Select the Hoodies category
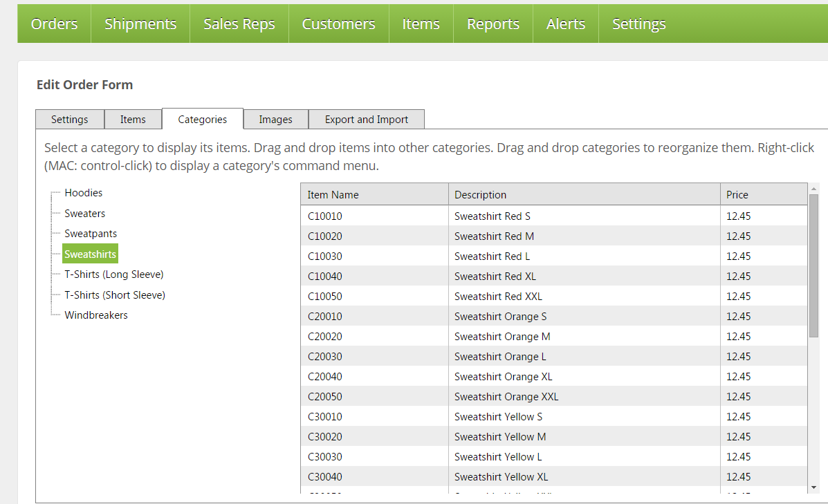The height and width of the screenshot is (504, 828). click(84, 193)
